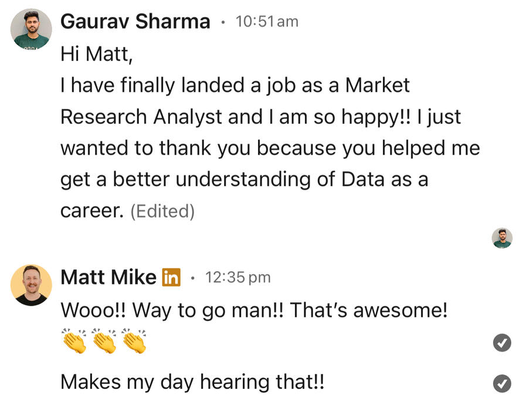Click the 10:51 am message timestamp
Viewport: 523px width, 420px height.
267,22
